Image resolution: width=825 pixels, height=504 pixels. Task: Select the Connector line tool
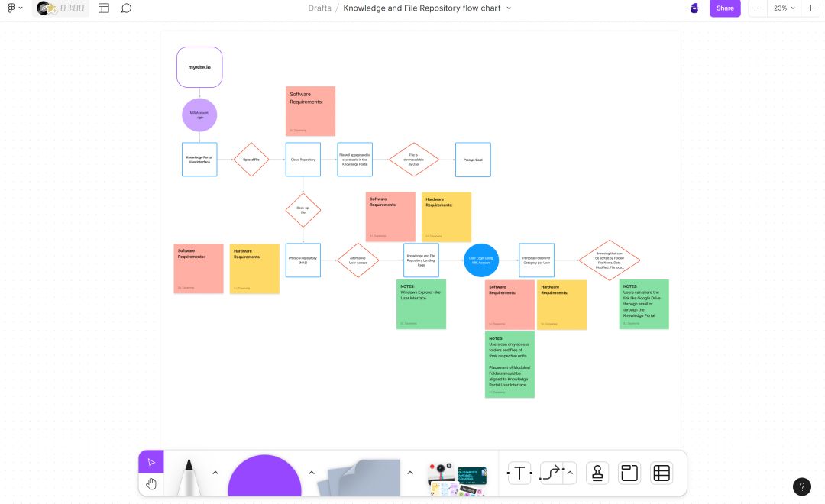(552, 473)
